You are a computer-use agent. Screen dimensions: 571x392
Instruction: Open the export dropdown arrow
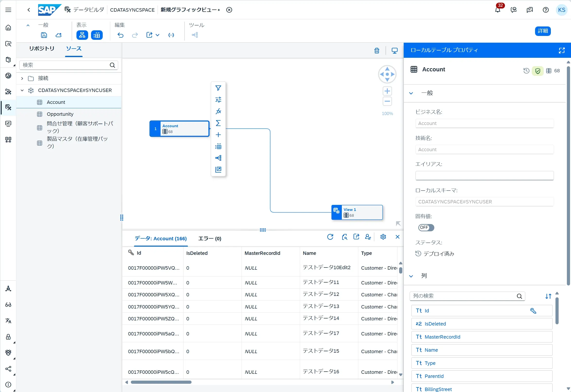(158, 35)
